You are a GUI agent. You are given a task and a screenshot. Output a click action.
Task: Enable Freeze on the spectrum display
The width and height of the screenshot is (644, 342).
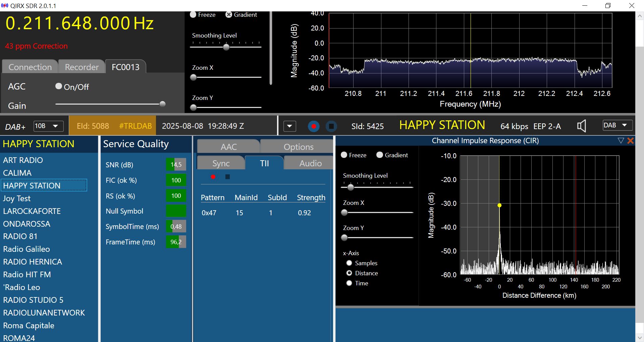(193, 15)
